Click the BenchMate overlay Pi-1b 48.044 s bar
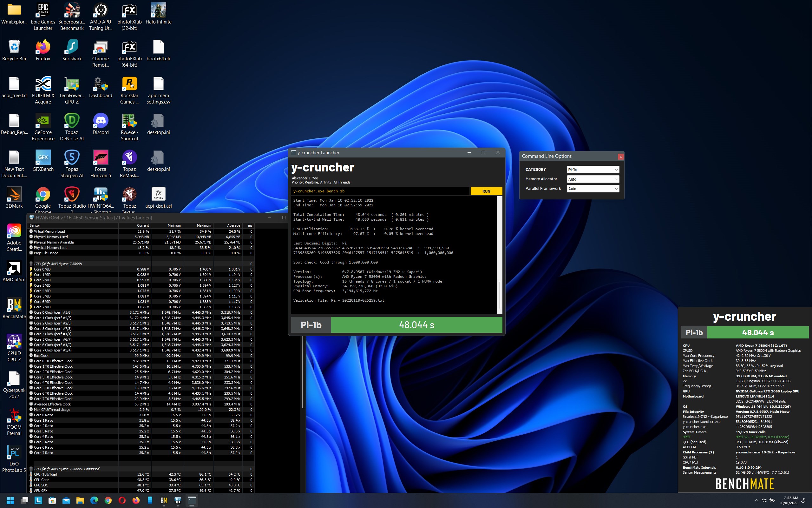This screenshot has width=812, height=508. tap(744, 333)
